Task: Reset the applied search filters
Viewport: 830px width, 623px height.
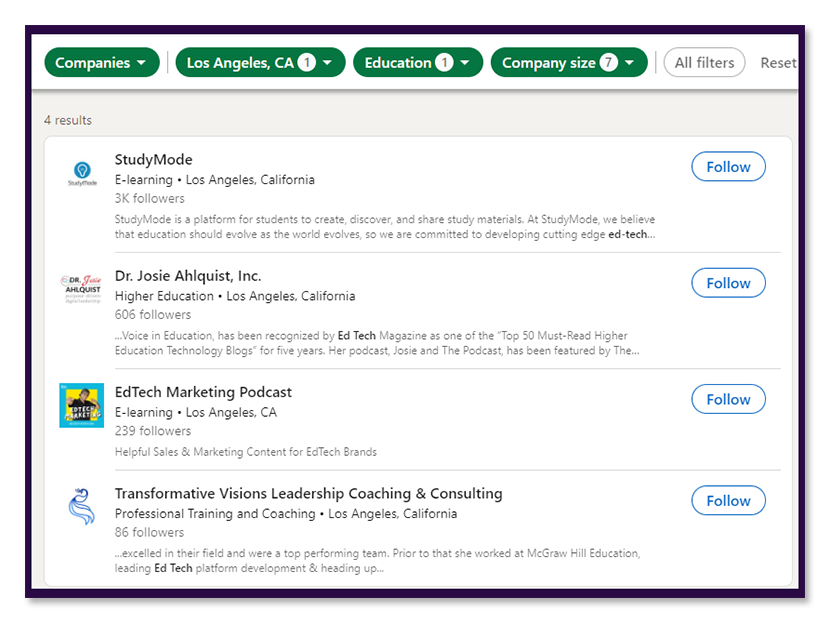Action: (778, 63)
